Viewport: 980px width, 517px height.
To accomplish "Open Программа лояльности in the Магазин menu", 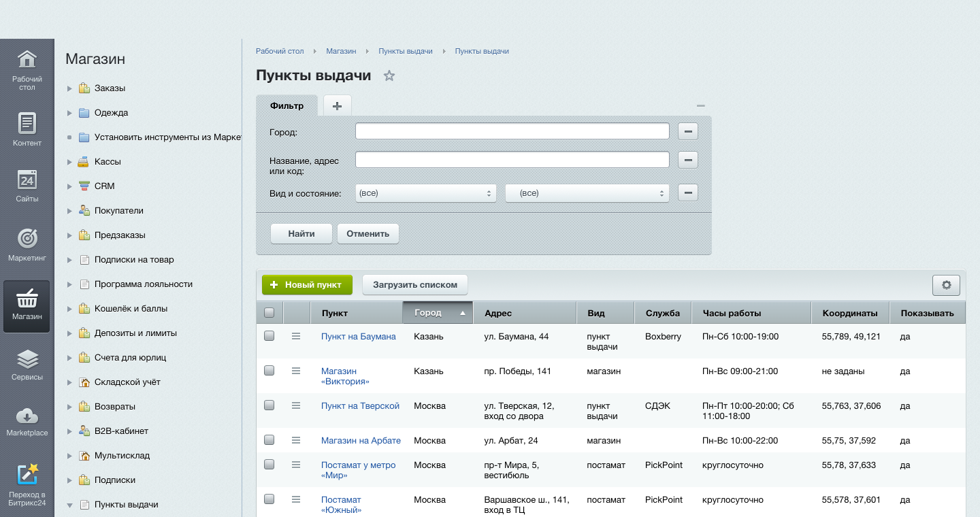I will (x=144, y=284).
